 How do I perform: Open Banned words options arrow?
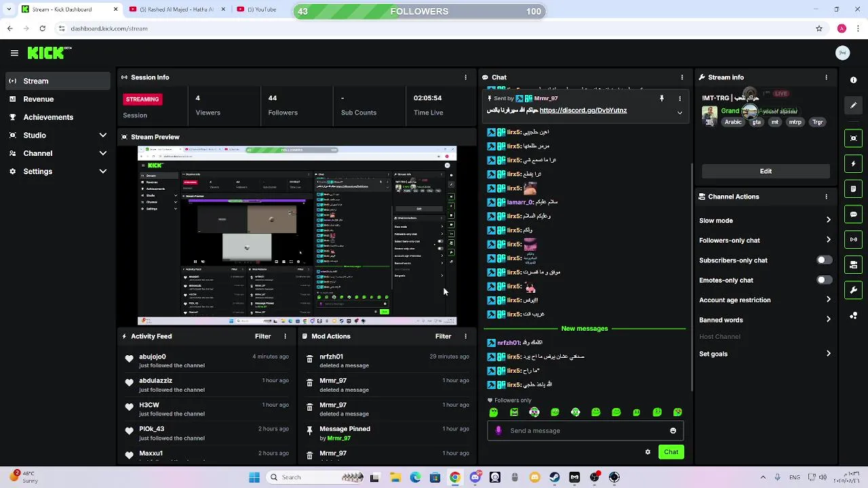[x=828, y=320]
